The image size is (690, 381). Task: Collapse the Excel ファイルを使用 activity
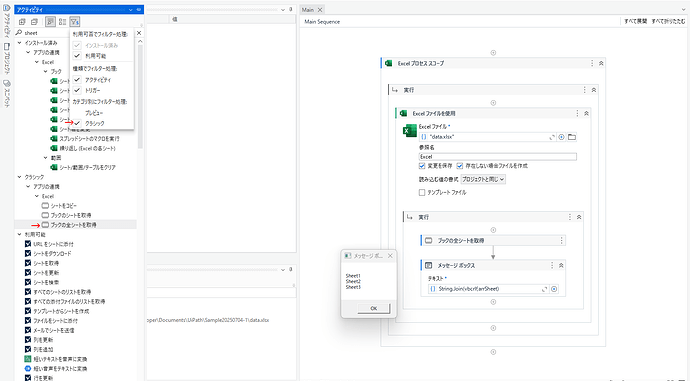[586, 114]
